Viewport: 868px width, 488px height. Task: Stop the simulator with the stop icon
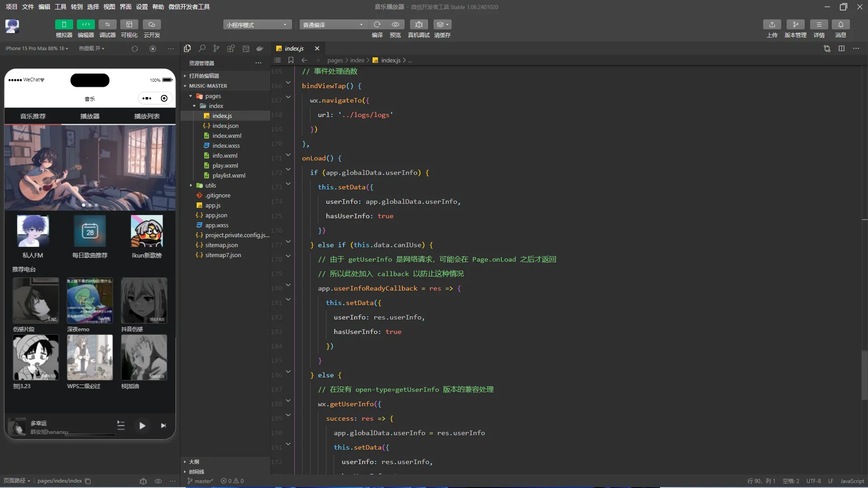pos(153,49)
